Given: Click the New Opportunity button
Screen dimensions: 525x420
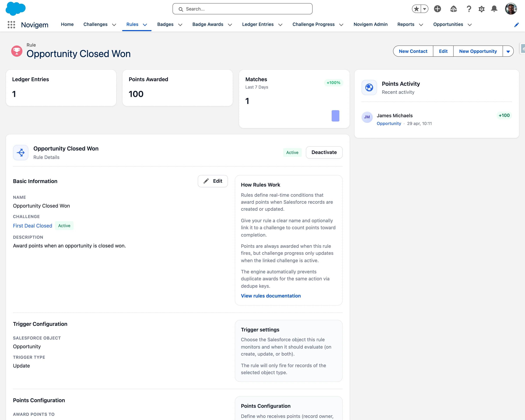Looking at the screenshot, I should 478,51.
